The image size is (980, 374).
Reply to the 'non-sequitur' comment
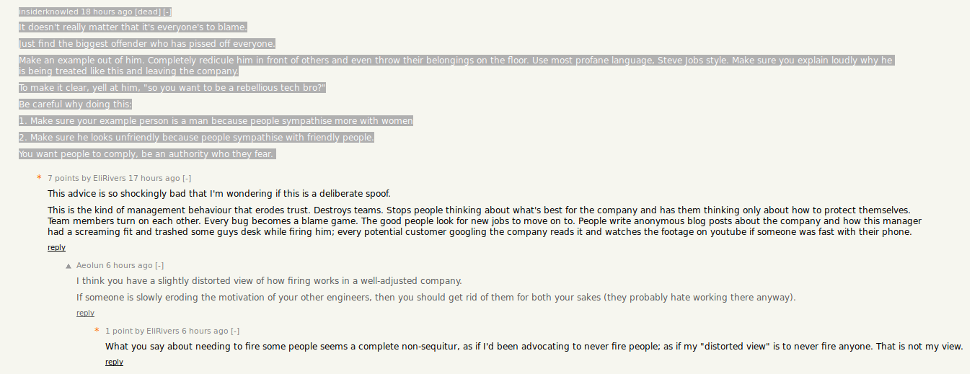tap(114, 362)
